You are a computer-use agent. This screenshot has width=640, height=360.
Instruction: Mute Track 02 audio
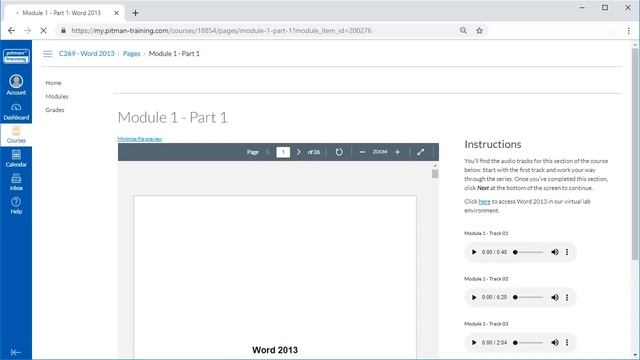(x=555, y=298)
